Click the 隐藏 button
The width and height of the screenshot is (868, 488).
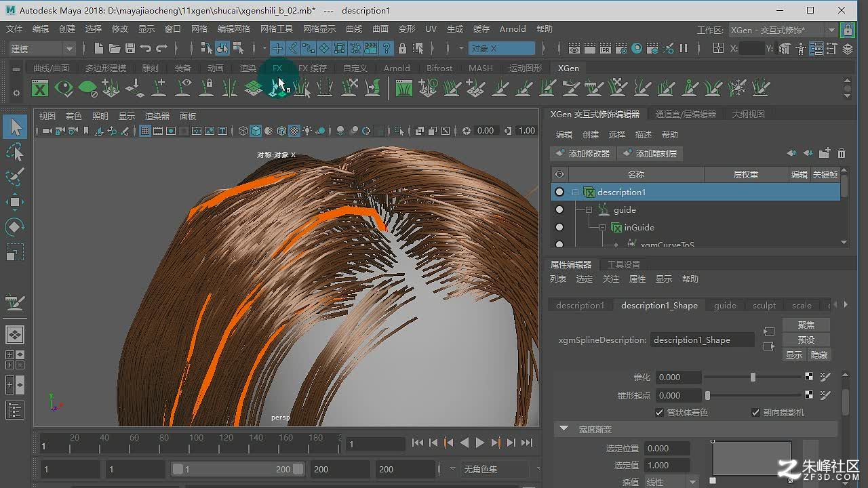818,354
